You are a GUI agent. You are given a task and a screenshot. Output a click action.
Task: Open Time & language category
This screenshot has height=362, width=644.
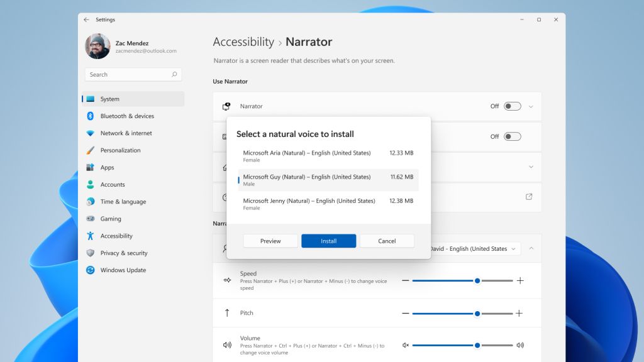(133, 202)
